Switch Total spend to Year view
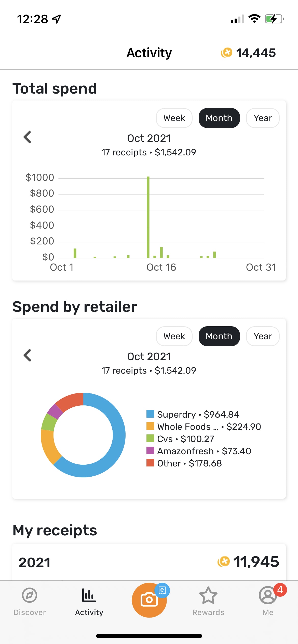This screenshot has width=298, height=644. point(263,118)
